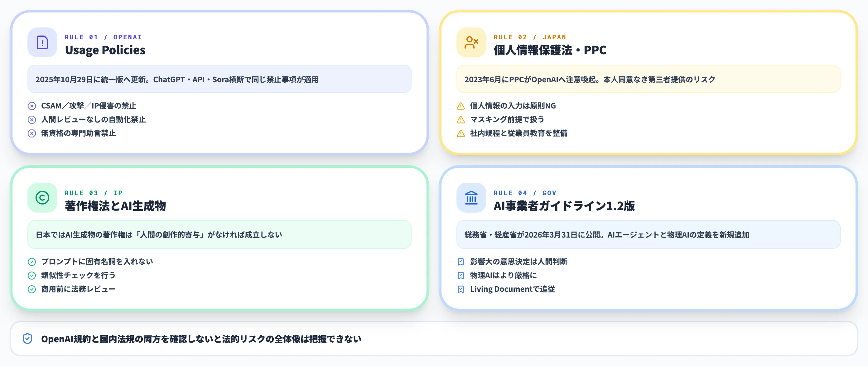Click the bookmark-check icon beside Living Documentで追従

click(461, 289)
